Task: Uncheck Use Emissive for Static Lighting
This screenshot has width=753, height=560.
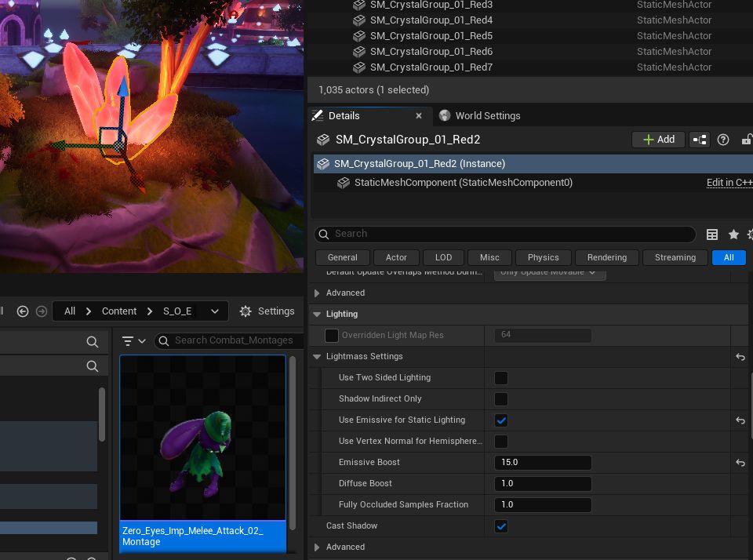Action: [501, 420]
